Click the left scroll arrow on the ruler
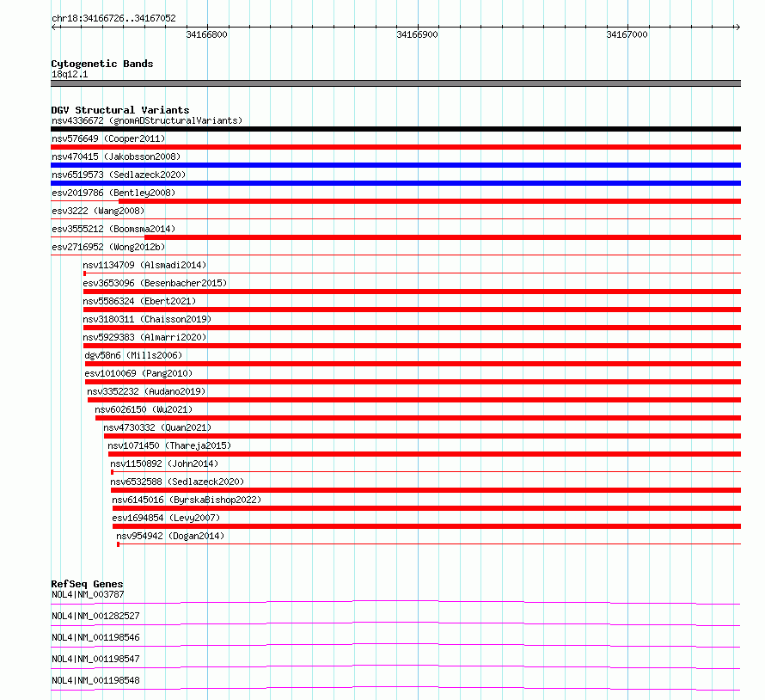 54,27
